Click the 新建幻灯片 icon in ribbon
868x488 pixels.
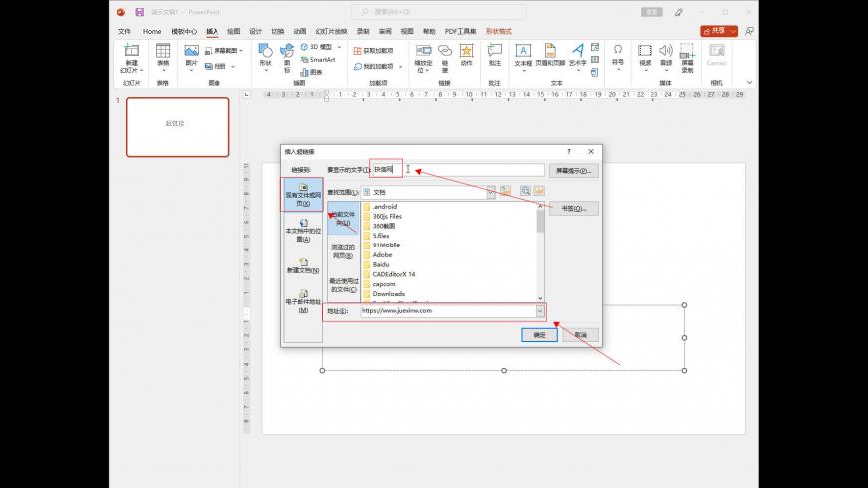(131, 50)
